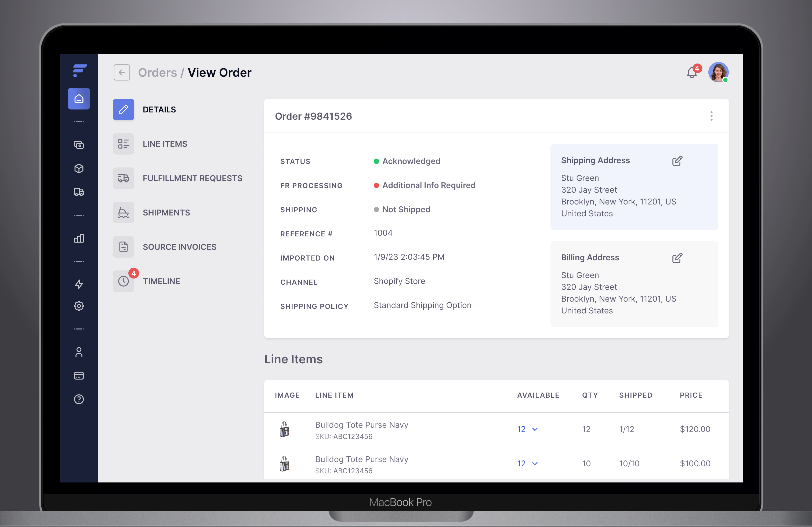This screenshot has width=812, height=527.
Task: Click Standard Shipping Option value
Action: pyautogui.click(x=422, y=305)
